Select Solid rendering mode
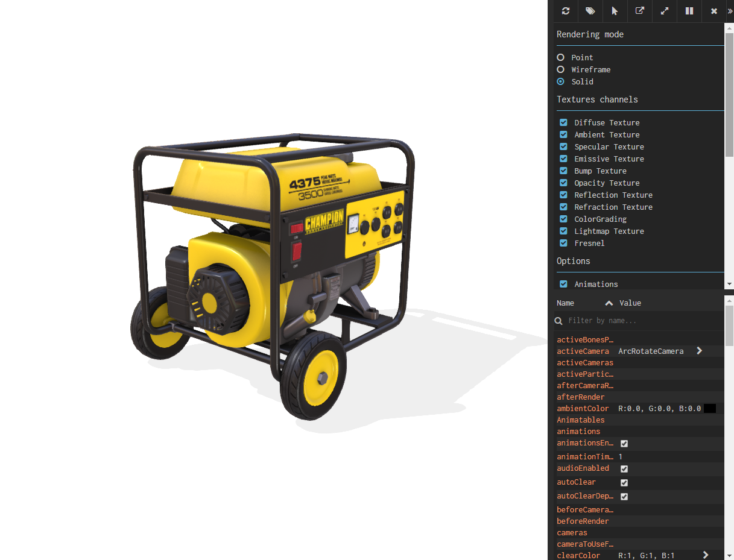Viewport: 734px width, 560px height. pyautogui.click(x=561, y=81)
